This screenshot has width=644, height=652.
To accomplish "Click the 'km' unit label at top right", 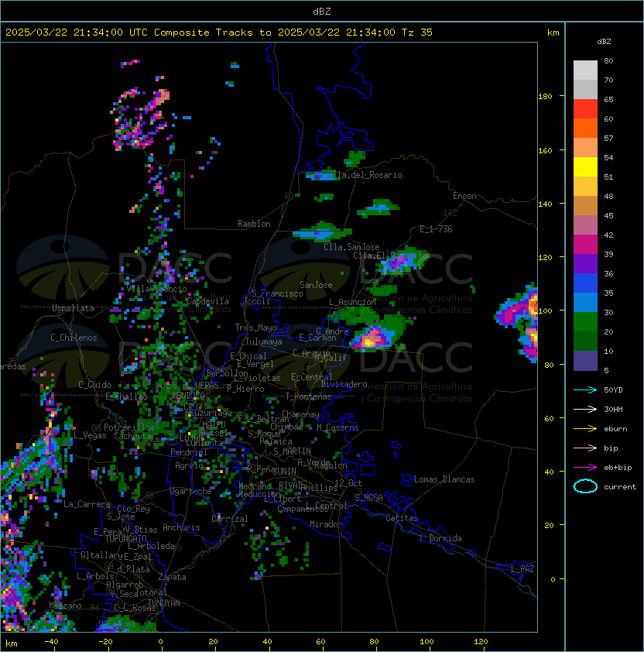I will (x=553, y=33).
